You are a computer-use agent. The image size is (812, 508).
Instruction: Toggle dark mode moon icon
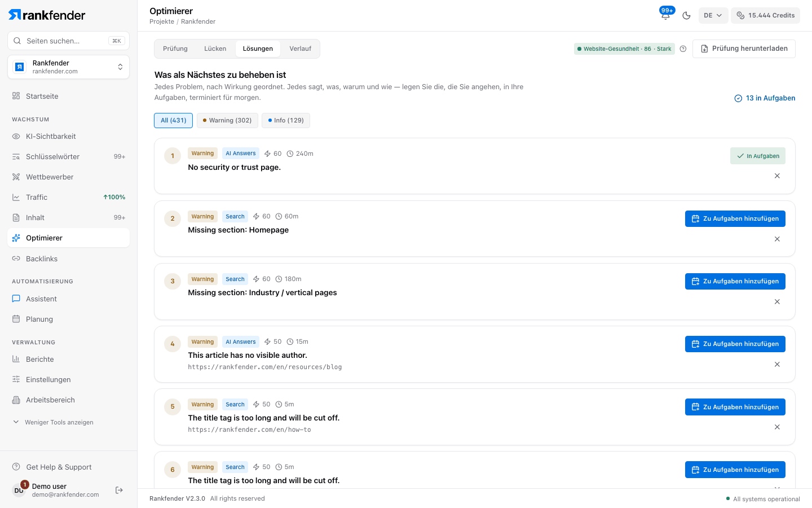[x=686, y=15]
